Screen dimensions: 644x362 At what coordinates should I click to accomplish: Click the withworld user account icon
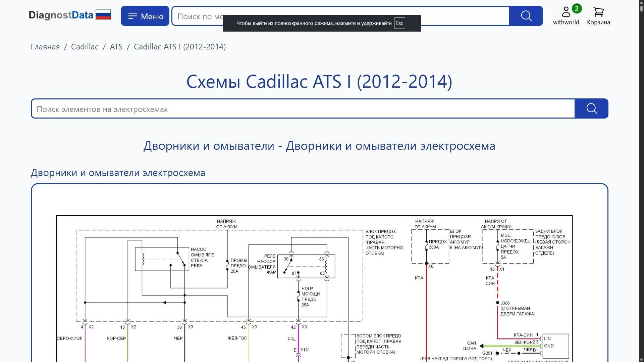[566, 12]
